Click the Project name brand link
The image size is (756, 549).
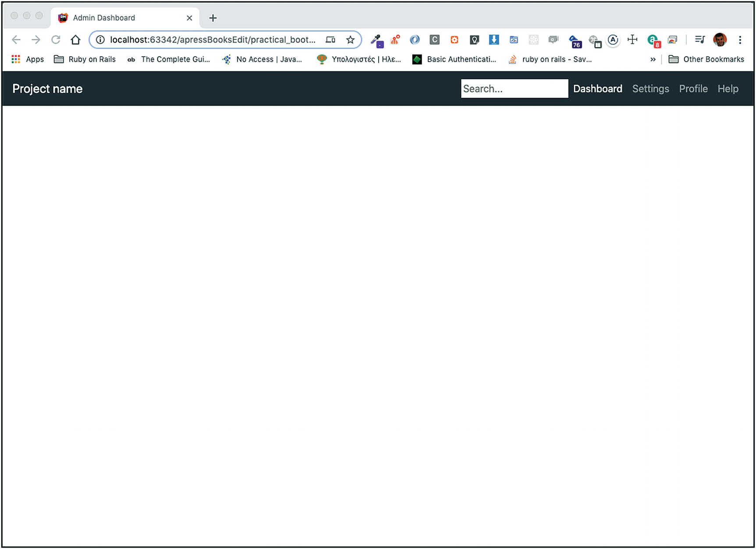click(x=47, y=89)
